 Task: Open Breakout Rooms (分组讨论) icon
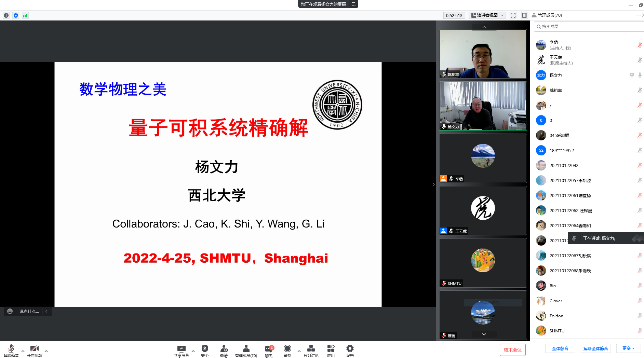pos(311,349)
